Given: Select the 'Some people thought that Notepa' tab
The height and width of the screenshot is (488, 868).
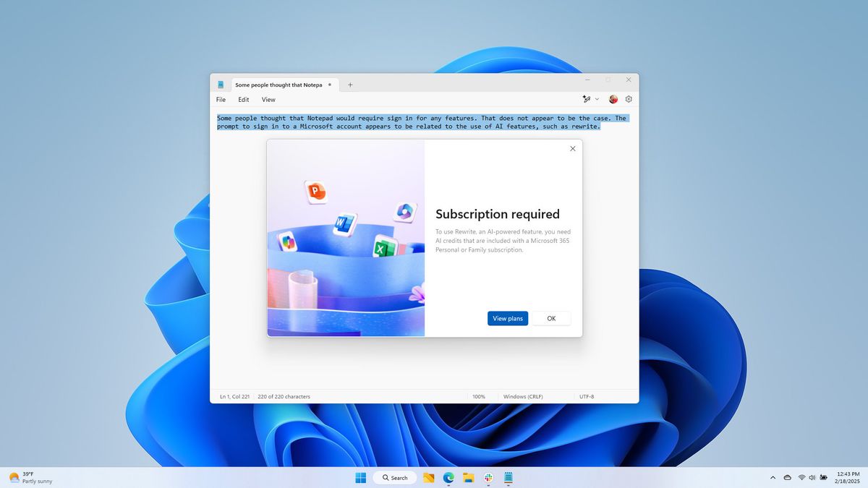Looking at the screenshot, I should point(278,85).
